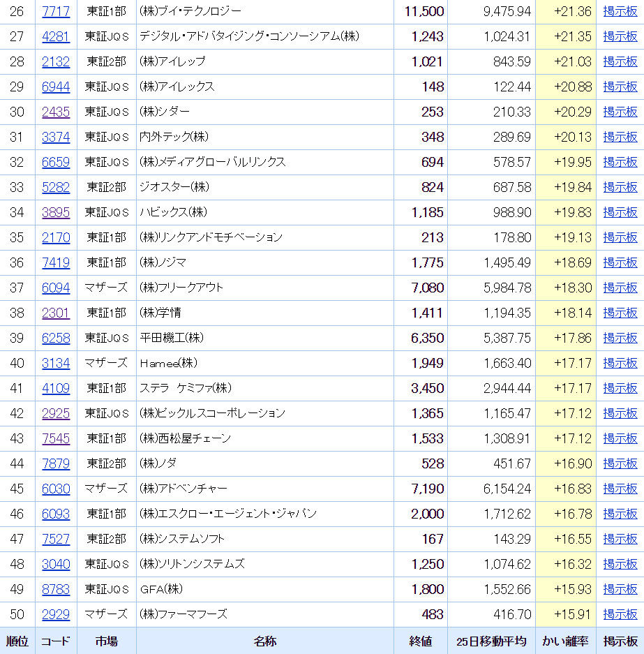Open 掲示板 for ステラ ケミファ row

click(x=620, y=388)
